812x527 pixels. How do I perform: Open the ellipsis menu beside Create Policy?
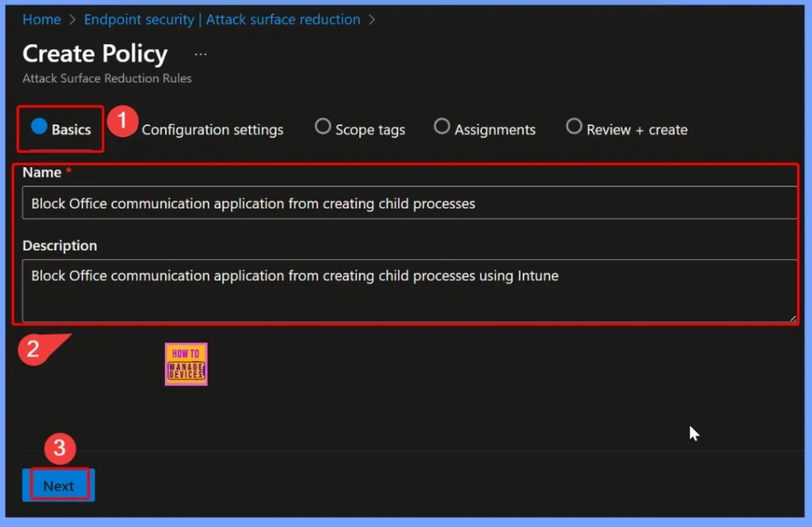click(201, 54)
